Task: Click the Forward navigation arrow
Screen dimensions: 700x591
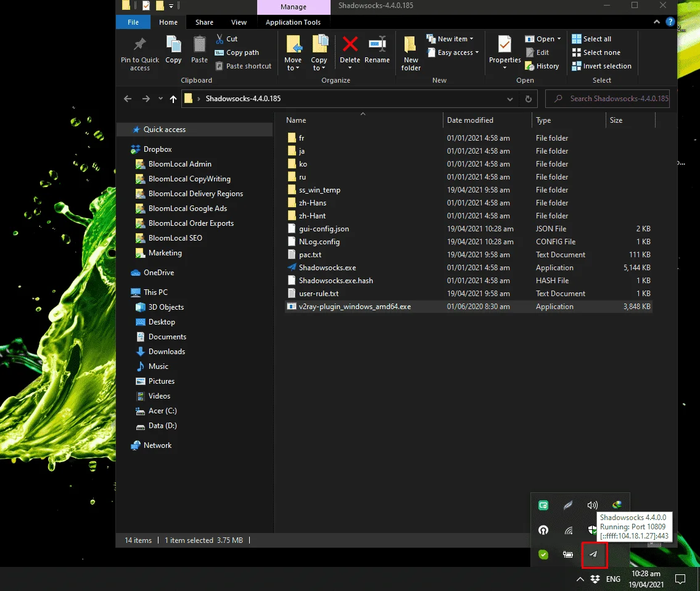Action: point(146,99)
